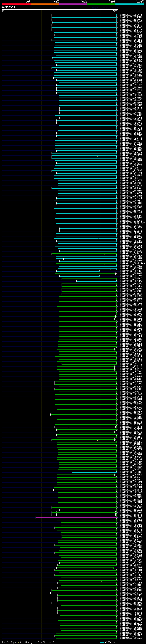Click query end position 588
Viewport: 146px width, 644px height.
pos(115,11)
